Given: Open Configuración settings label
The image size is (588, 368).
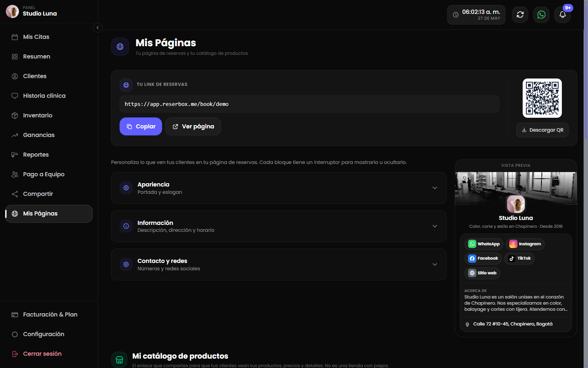Looking at the screenshot, I should 44,334.
